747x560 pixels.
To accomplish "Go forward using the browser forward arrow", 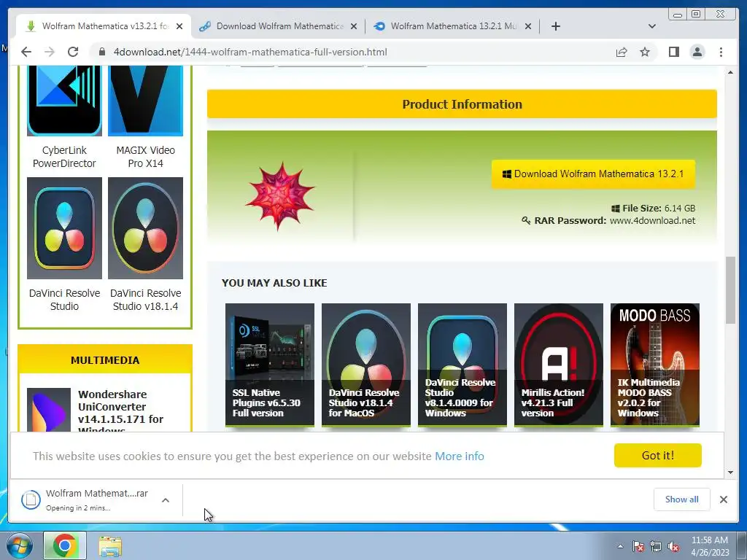I will pyautogui.click(x=50, y=52).
